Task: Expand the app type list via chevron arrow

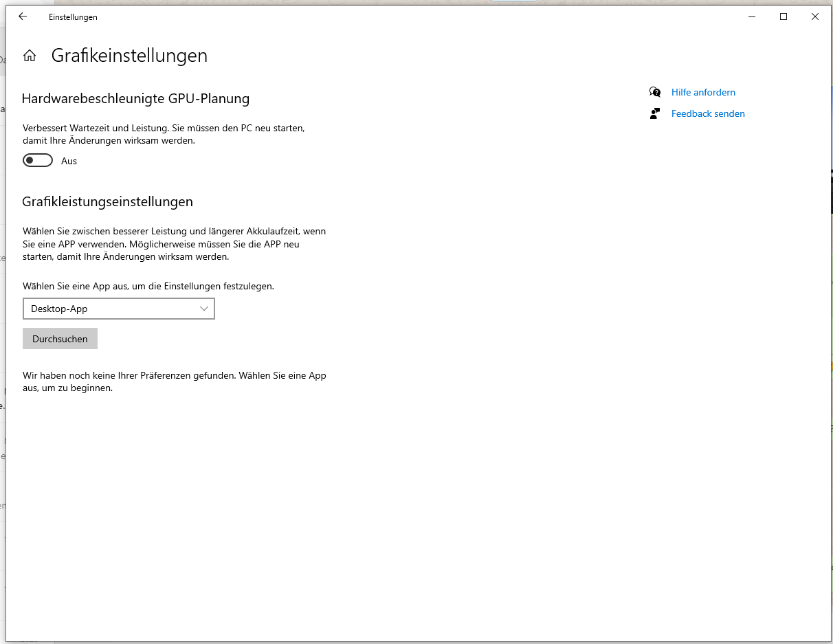Action: (204, 309)
